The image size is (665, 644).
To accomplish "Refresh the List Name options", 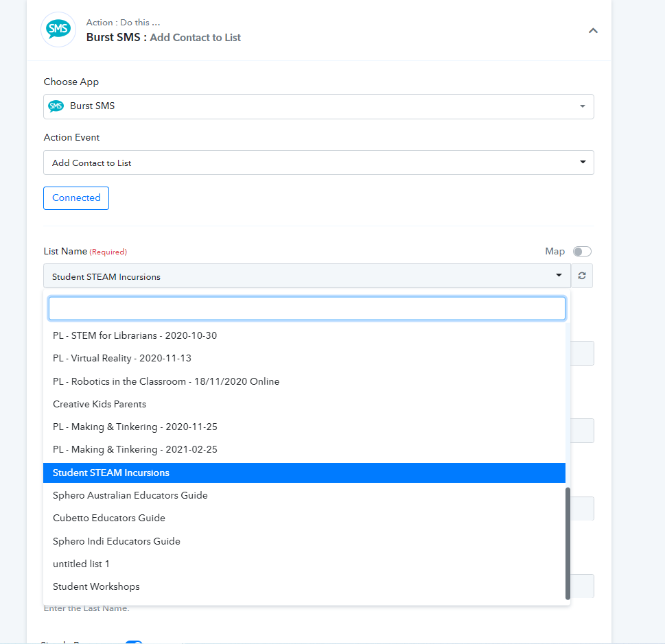I will click(582, 276).
